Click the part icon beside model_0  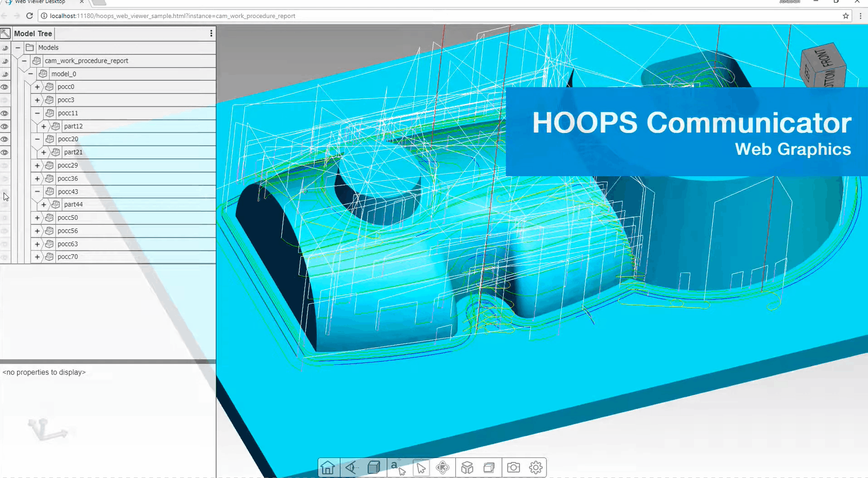coord(43,73)
